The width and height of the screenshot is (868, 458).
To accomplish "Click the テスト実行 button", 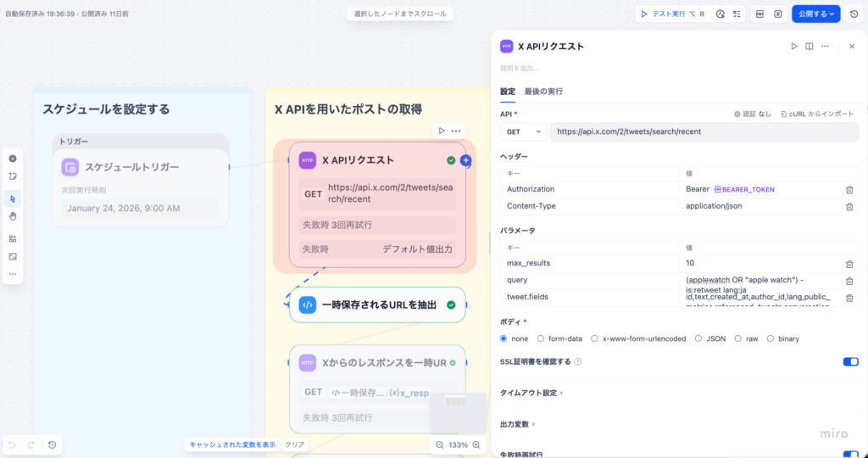I will coord(663,14).
